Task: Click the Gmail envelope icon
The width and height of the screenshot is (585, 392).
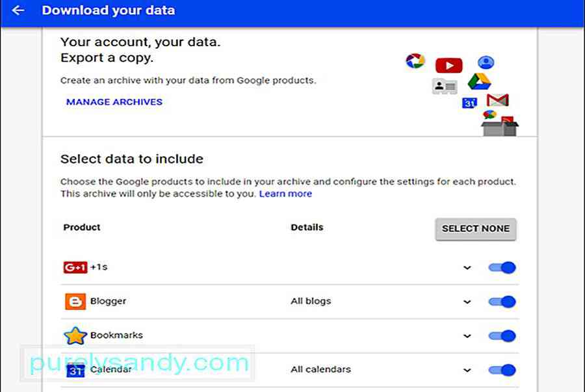Action: 497,100
